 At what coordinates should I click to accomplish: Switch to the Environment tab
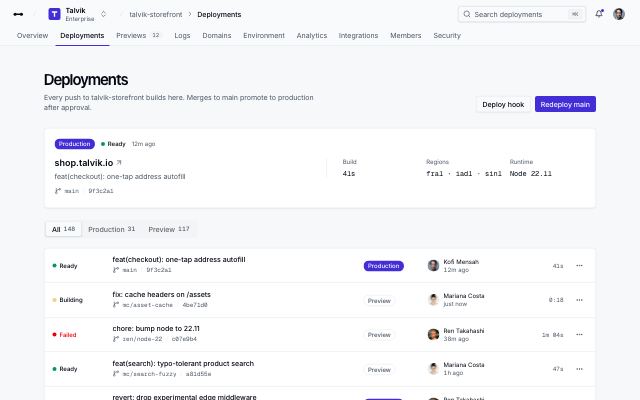coord(264,36)
